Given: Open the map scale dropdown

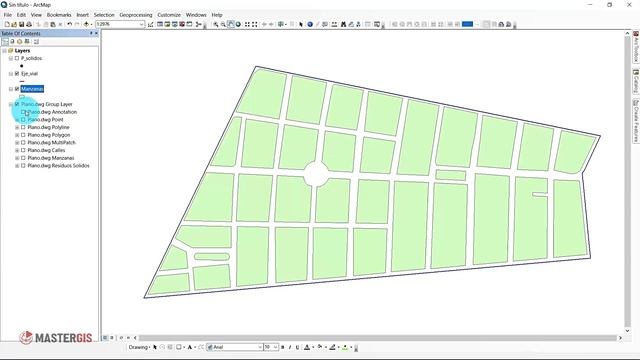Looking at the screenshot, I should click(x=142, y=24).
